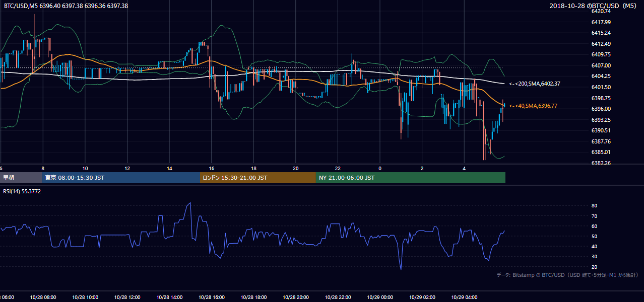
Task: Click hour label 18 under the price chart
Action: point(254,168)
